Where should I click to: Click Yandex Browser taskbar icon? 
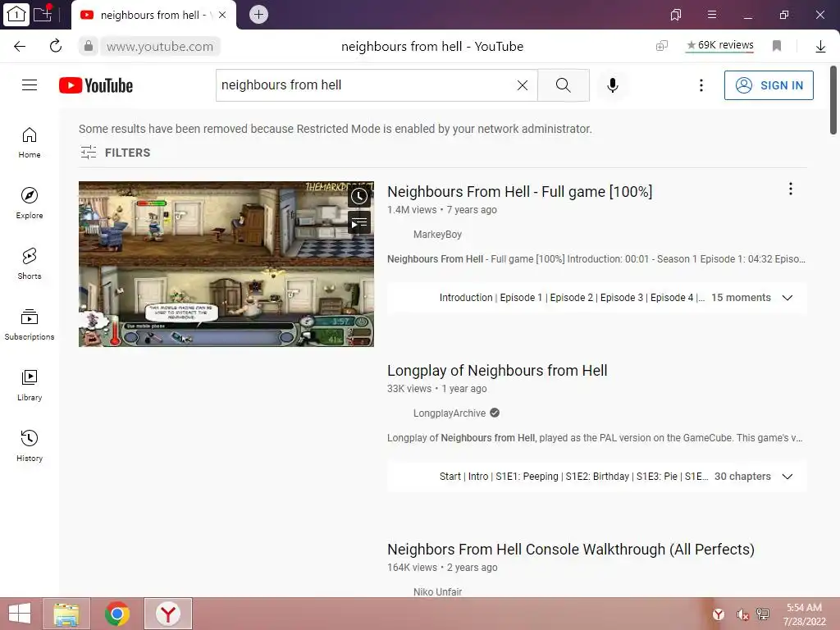(x=168, y=614)
